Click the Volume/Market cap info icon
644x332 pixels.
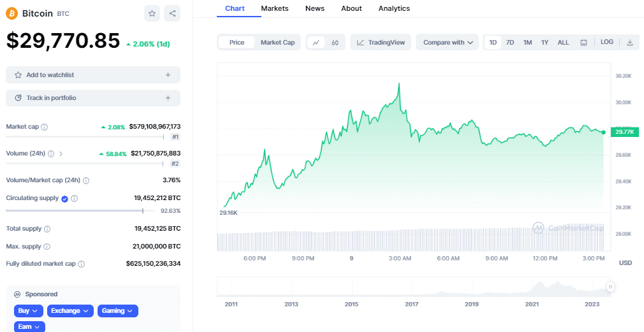[86, 180]
